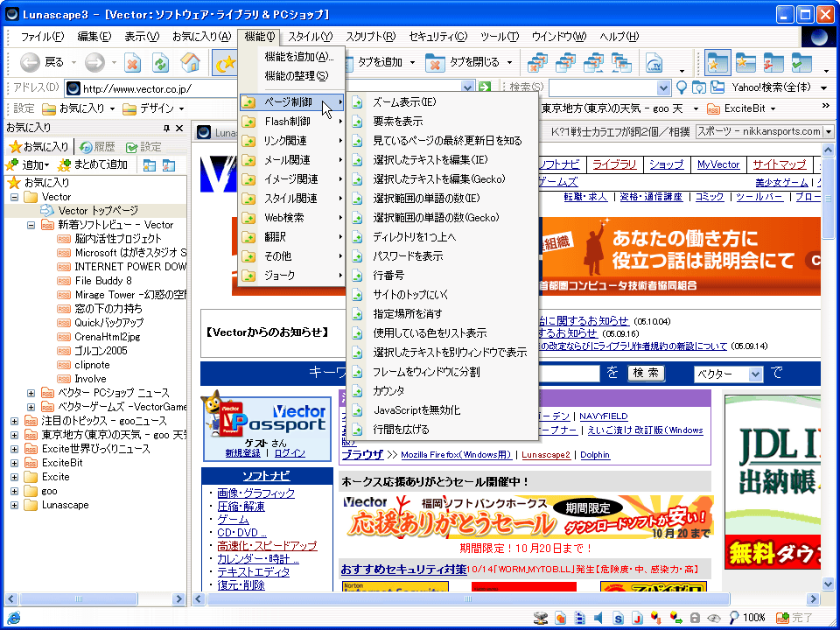Click the speaker sound icon in status bar
This screenshot has height=630, width=840.
click(598, 618)
